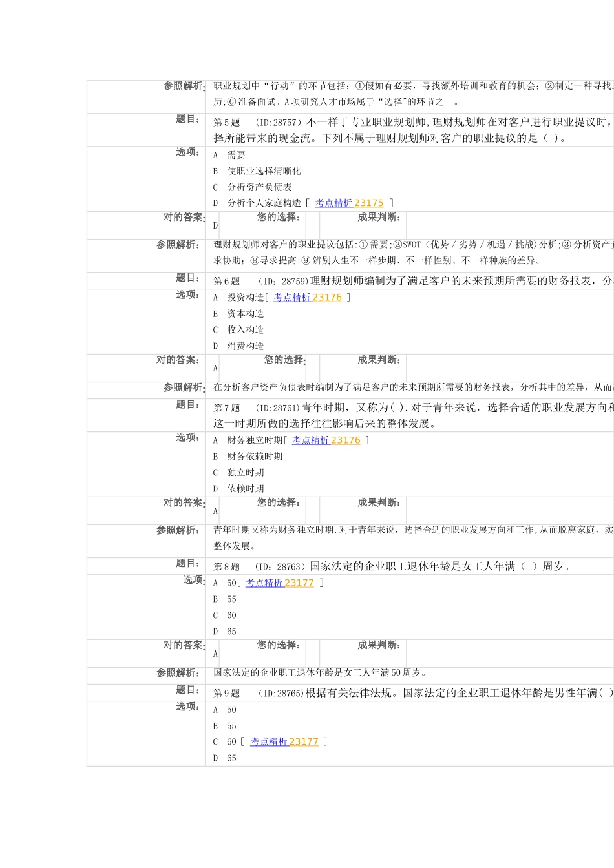Select option C 独立时期
Image resolution: width=614 pixels, height=868 pixels.
point(238,473)
